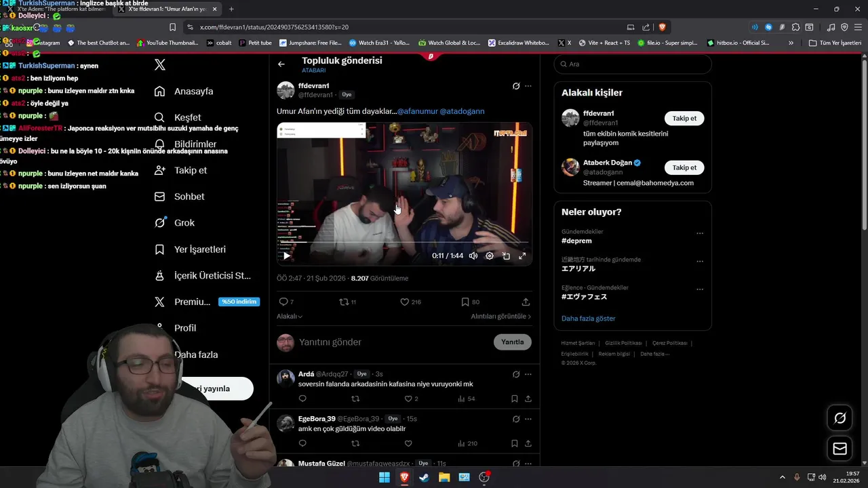Share EgeBora_39's reply
Image resolution: width=868 pixels, height=488 pixels.
528,443
